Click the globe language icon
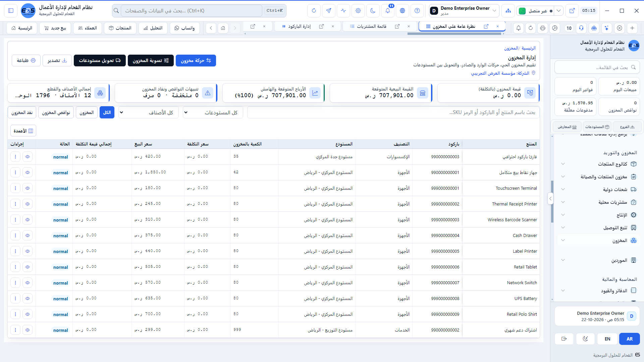The height and width of the screenshot is (362, 644). (402, 11)
